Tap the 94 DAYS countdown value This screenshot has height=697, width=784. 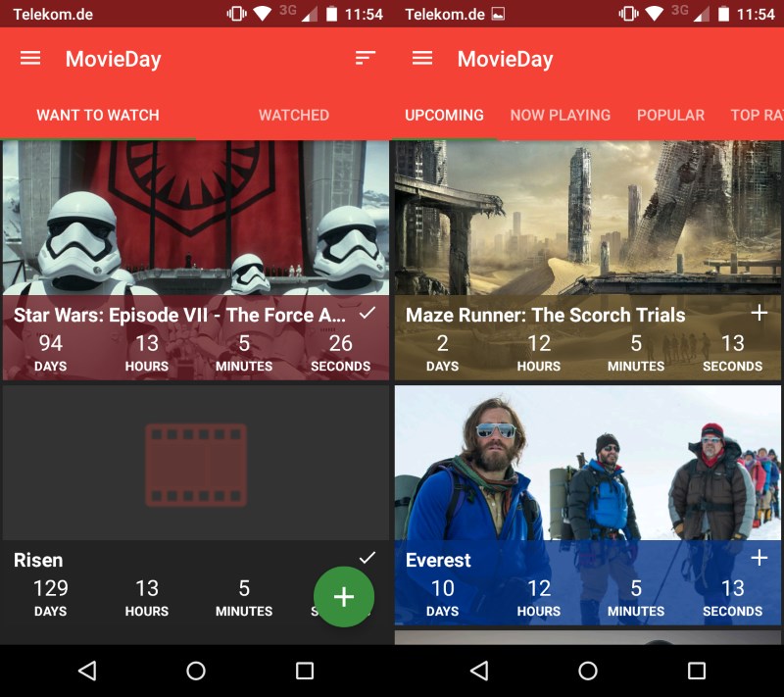[x=51, y=353]
